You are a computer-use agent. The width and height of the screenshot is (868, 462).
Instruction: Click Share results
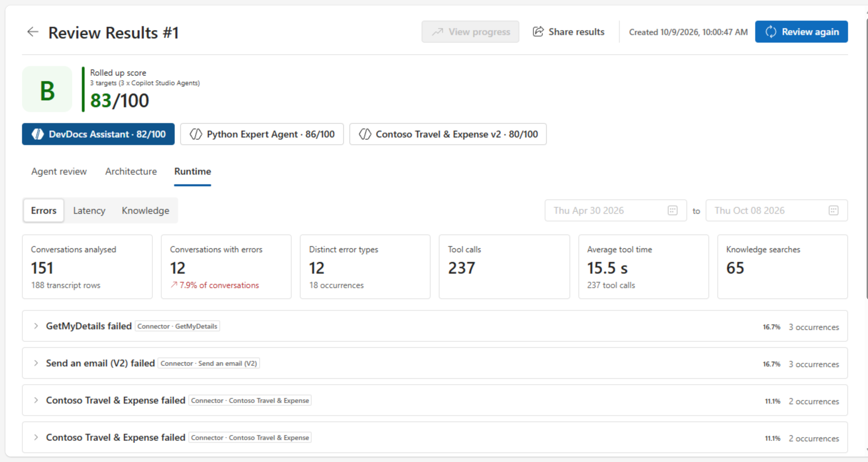568,32
